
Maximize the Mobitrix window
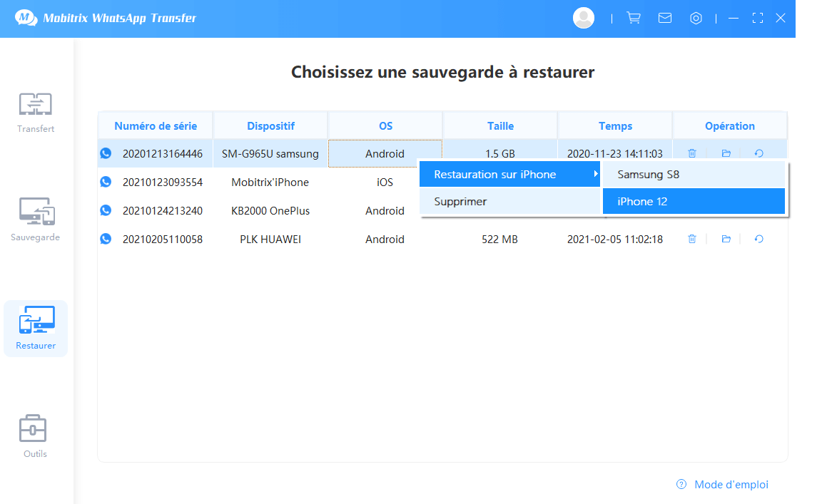tap(758, 19)
